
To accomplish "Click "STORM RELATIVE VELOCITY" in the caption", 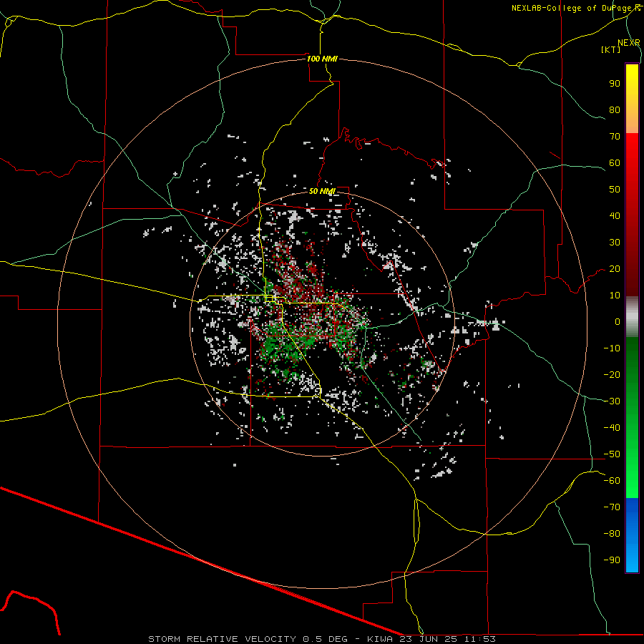I will (222, 639).
